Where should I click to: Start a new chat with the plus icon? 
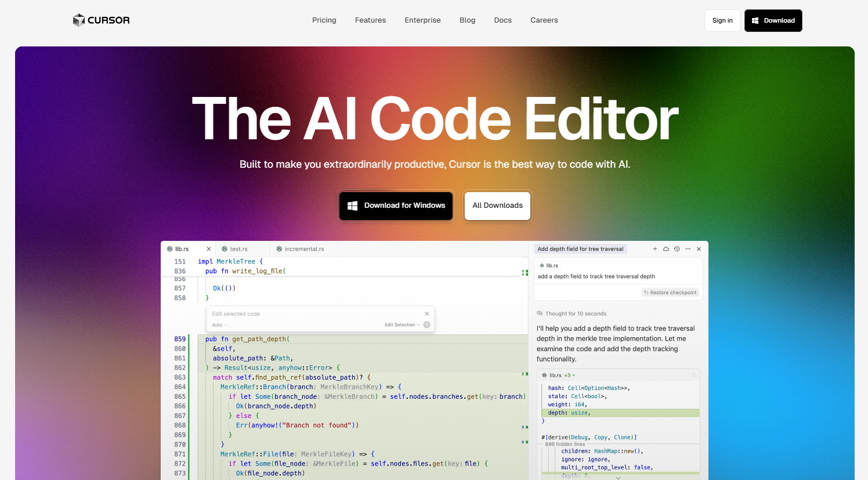tap(655, 249)
